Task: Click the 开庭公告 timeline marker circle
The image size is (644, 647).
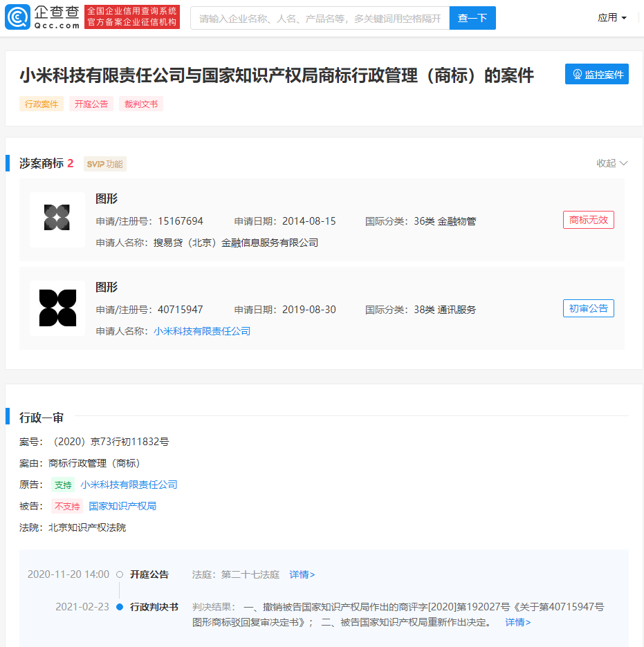Action: (120, 574)
